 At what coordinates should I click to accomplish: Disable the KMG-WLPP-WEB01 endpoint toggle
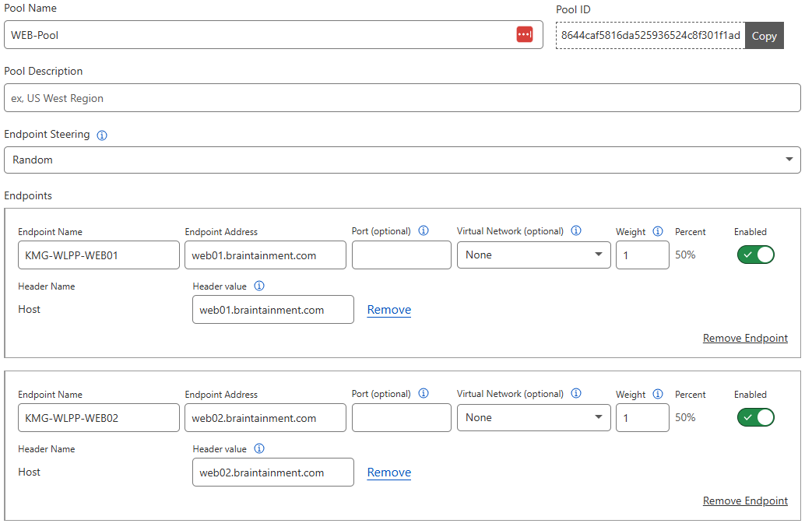pos(755,255)
